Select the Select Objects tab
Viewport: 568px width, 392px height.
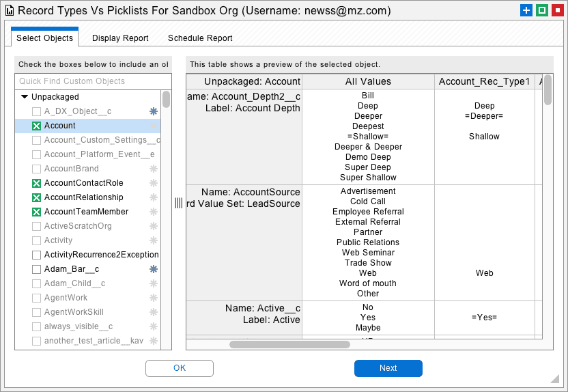coord(44,38)
